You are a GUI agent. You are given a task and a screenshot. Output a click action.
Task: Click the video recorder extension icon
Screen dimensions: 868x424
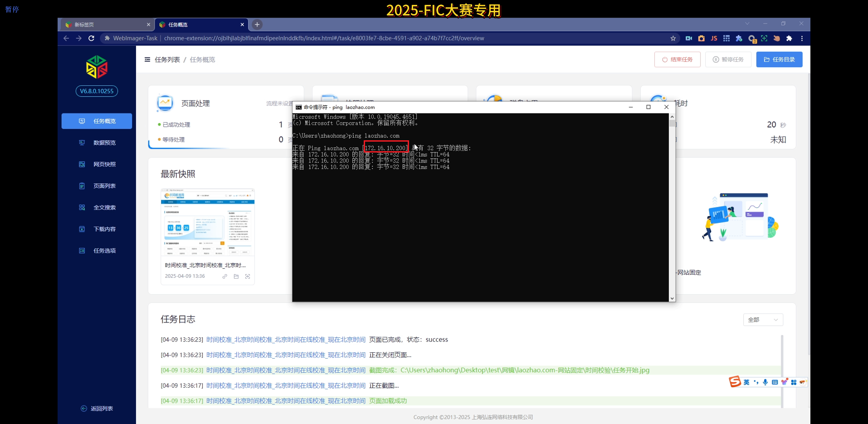[689, 39]
